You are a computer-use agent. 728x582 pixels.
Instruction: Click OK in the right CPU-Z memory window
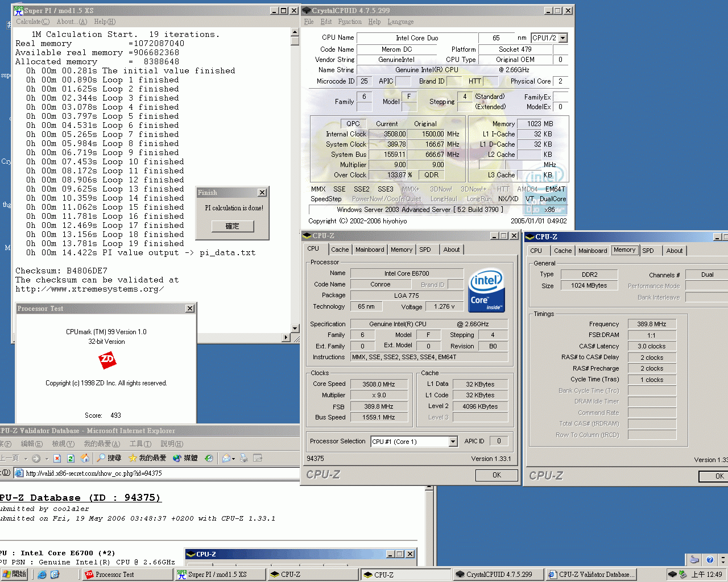click(x=714, y=476)
